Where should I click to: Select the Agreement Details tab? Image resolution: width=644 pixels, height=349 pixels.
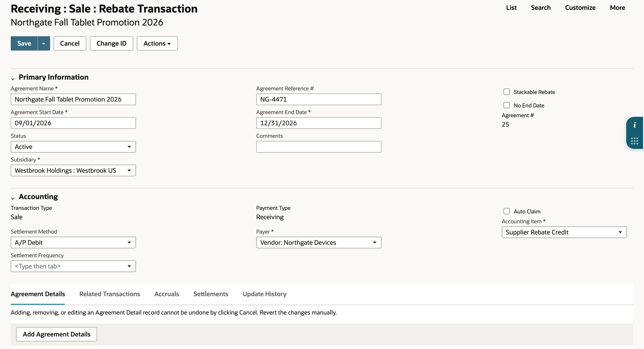click(38, 294)
